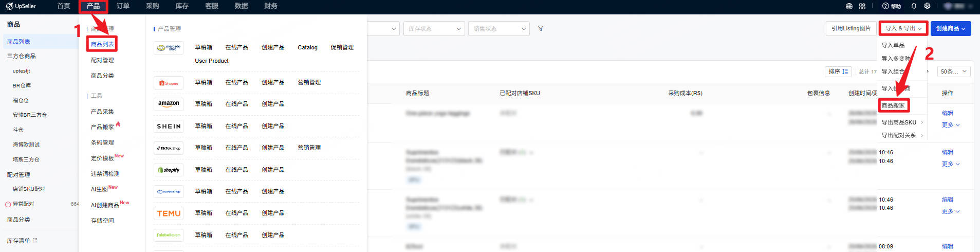Open Mercado Libre User Product link
Viewport: 980px width, 252px height.
(212, 61)
